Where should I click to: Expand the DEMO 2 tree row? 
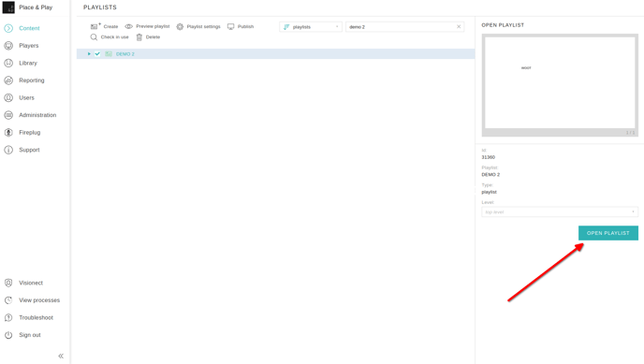[89, 53]
